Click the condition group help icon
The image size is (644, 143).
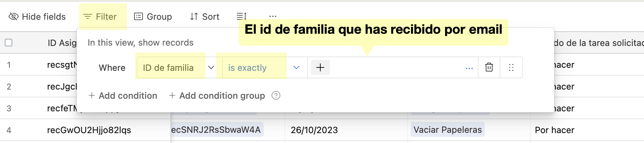(276, 96)
